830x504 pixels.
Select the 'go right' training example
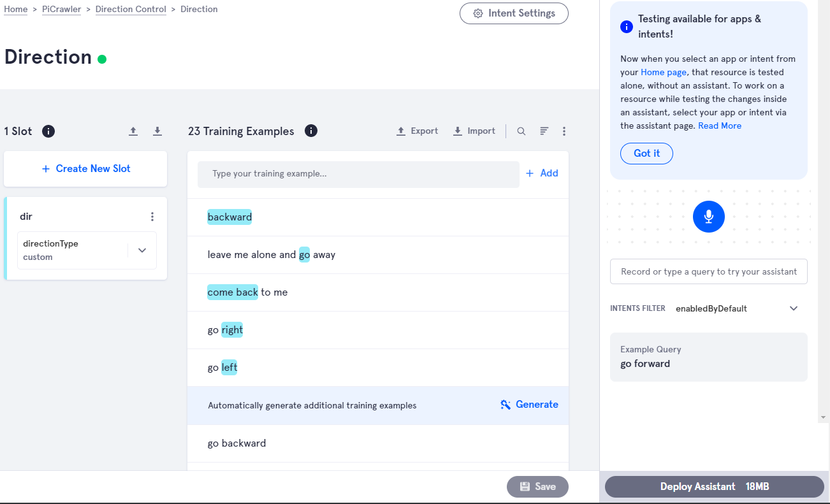coord(378,330)
